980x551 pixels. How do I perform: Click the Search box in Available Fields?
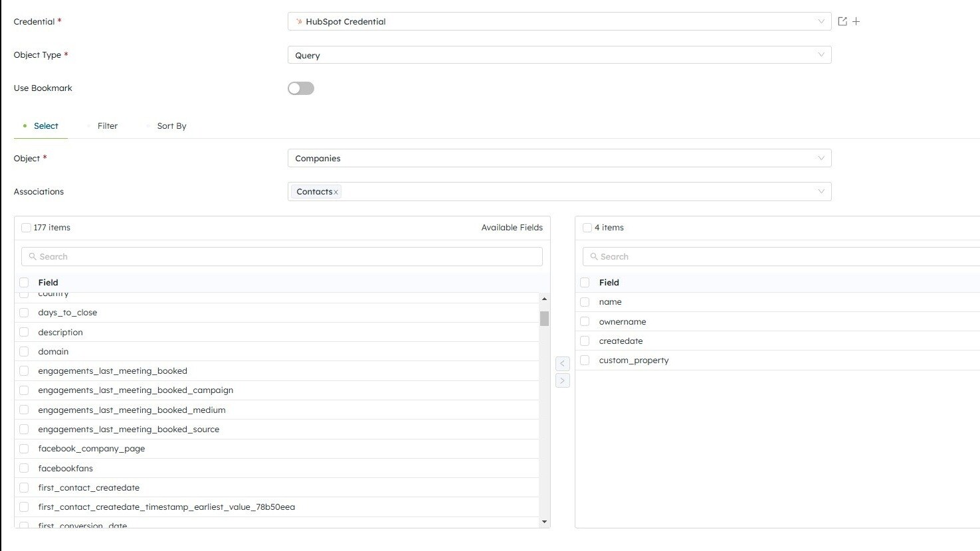click(282, 256)
